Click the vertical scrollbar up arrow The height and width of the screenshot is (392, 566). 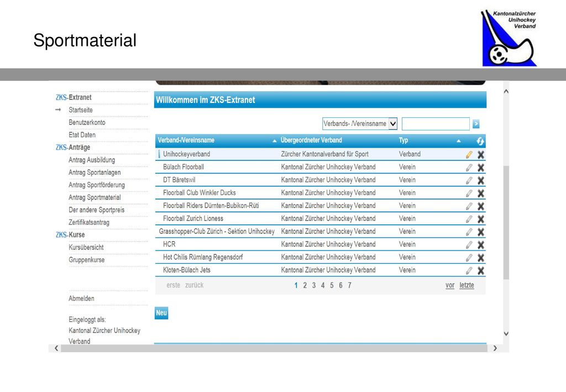506,91
